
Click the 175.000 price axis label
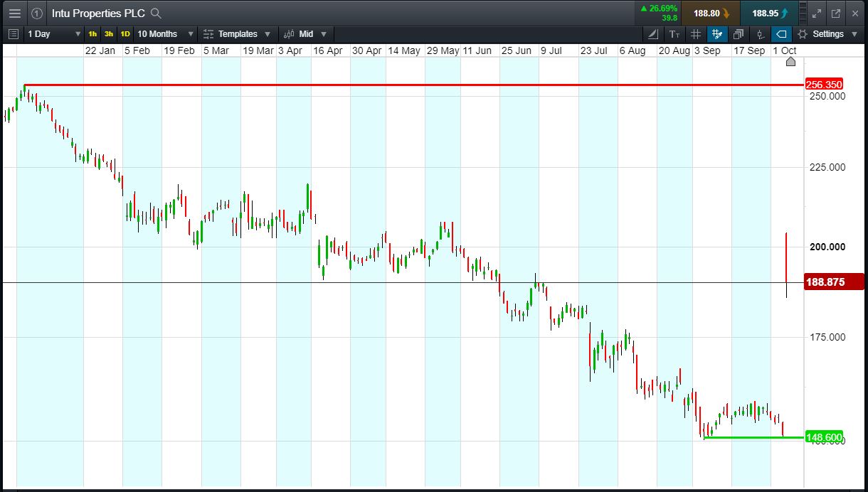(x=827, y=337)
